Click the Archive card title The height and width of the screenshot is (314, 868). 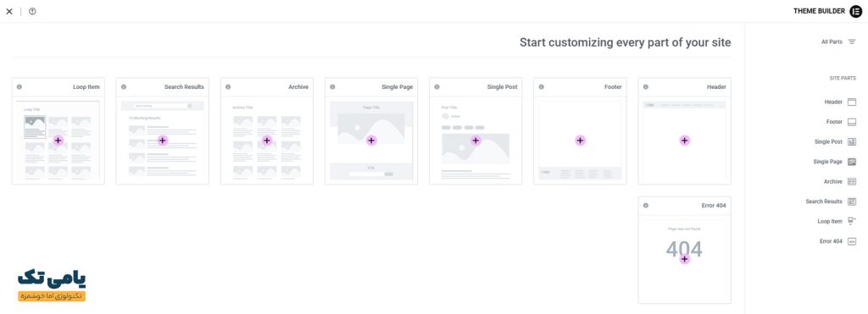pos(298,87)
